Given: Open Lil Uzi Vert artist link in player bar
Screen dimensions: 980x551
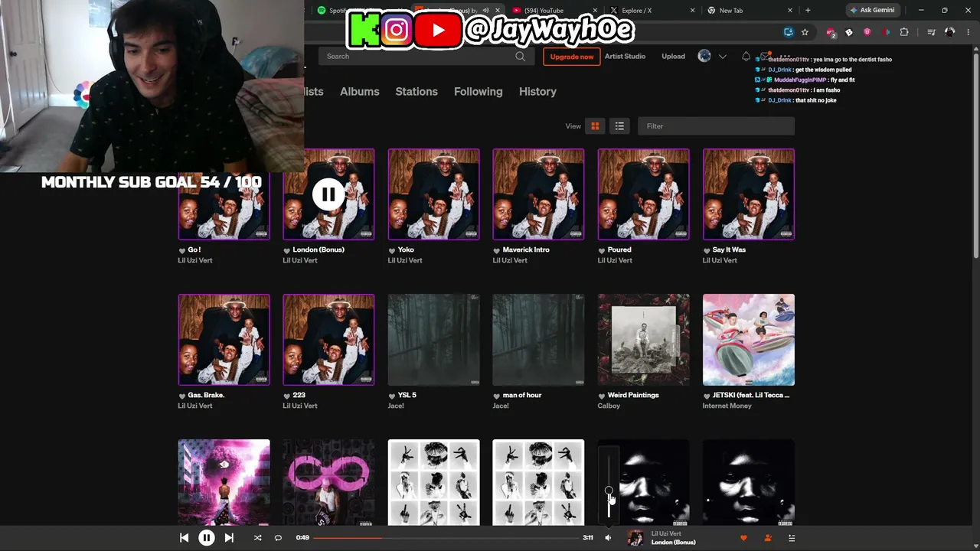Looking at the screenshot, I should point(666,533).
